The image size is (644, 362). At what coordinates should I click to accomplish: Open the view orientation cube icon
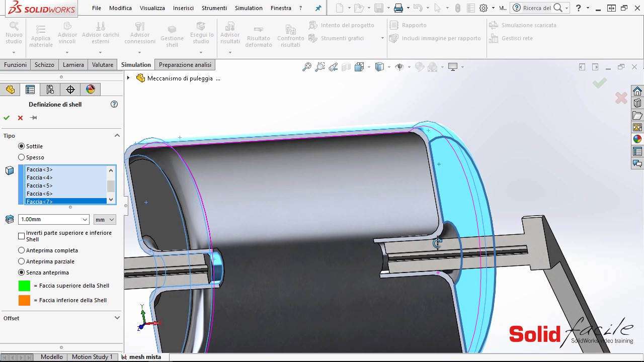tap(359, 67)
